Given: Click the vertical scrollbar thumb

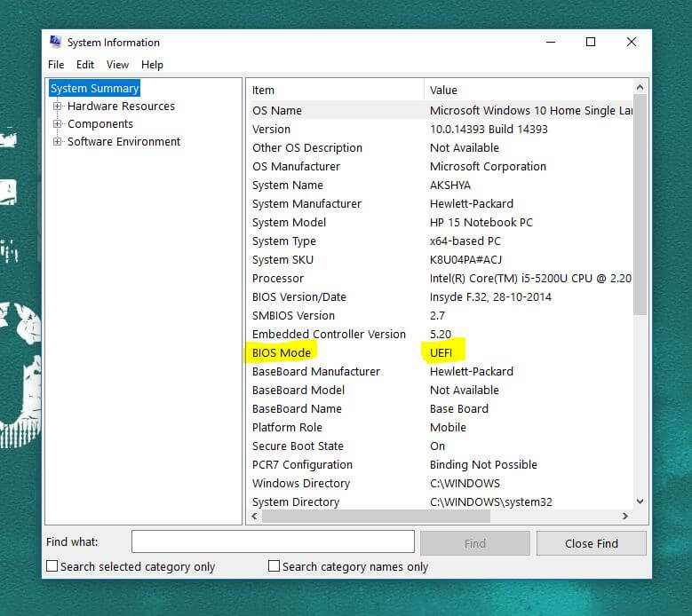Looking at the screenshot, I should pyautogui.click(x=640, y=205).
